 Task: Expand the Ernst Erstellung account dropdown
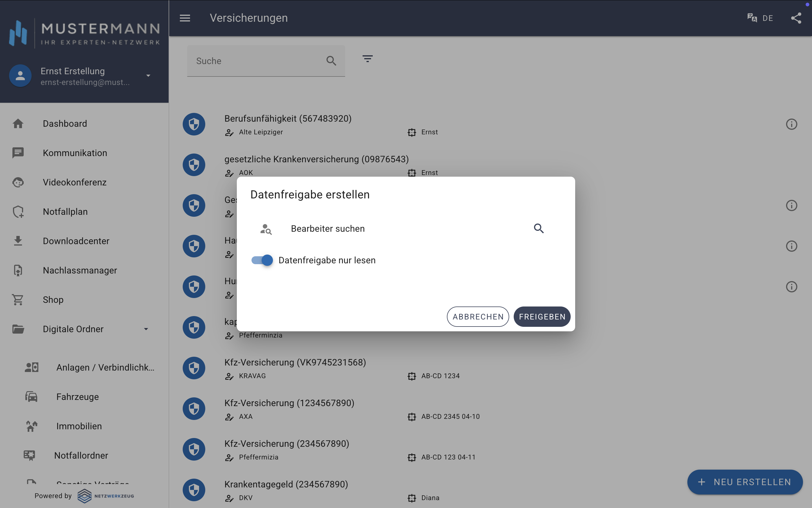[148, 76]
